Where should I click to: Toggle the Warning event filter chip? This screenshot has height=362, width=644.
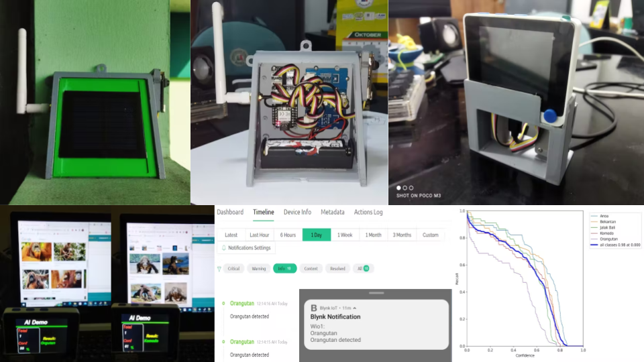[258, 268]
